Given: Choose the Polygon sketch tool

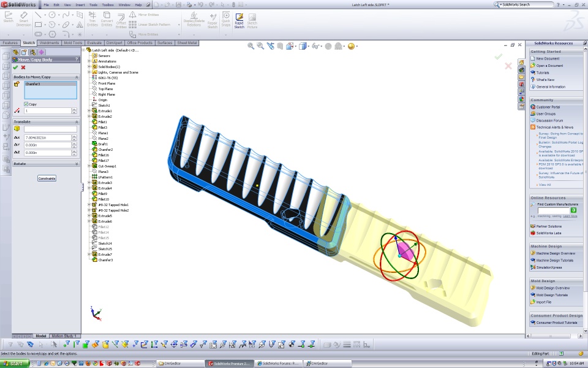Looking at the screenshot, I should pyautogui.click(x=52, y=34).
